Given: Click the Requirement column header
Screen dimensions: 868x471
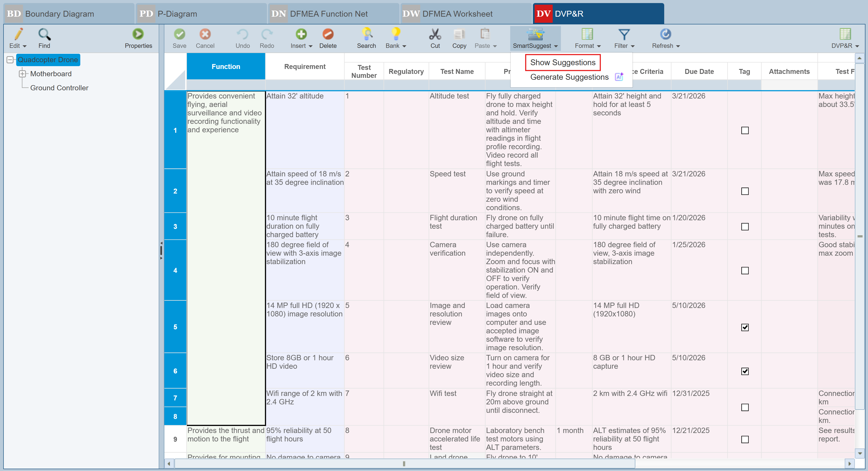Looking at the screenshot, I should click(x=305, y=67).
